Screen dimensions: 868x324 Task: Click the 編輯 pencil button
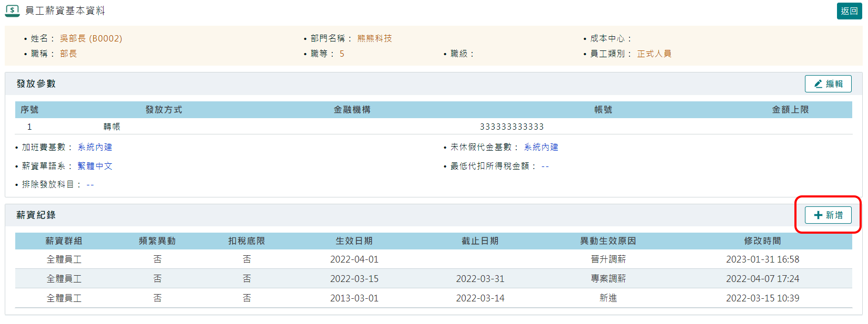[828, 84]
